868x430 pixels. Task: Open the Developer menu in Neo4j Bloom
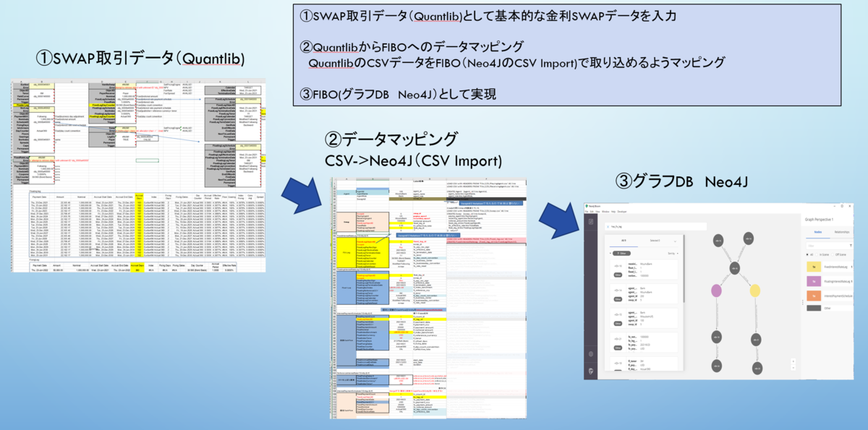click(622, 212)
